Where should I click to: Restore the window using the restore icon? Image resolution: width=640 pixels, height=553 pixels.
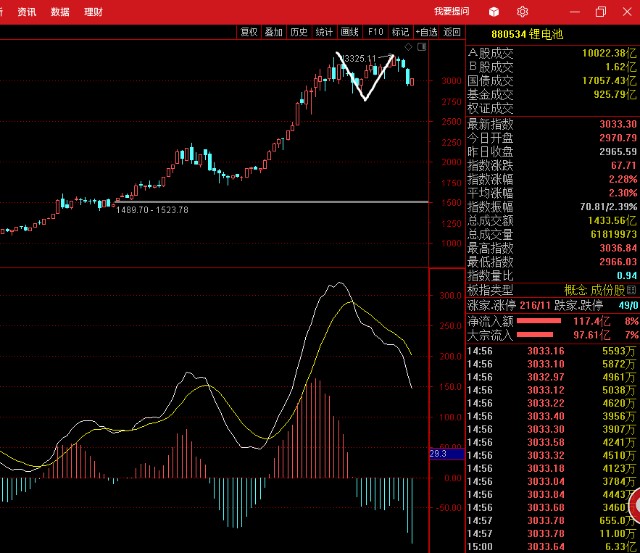[601, 12]
